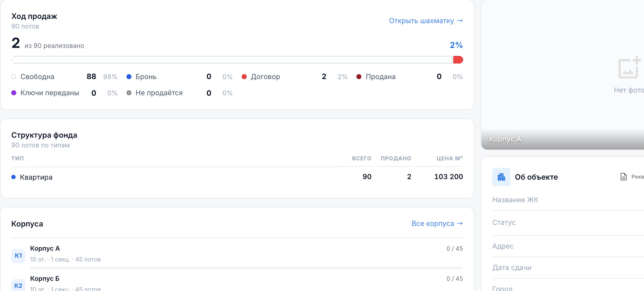Click the ПРОДАНО column header
Viewport: 644px width, 291px height.
396,158
